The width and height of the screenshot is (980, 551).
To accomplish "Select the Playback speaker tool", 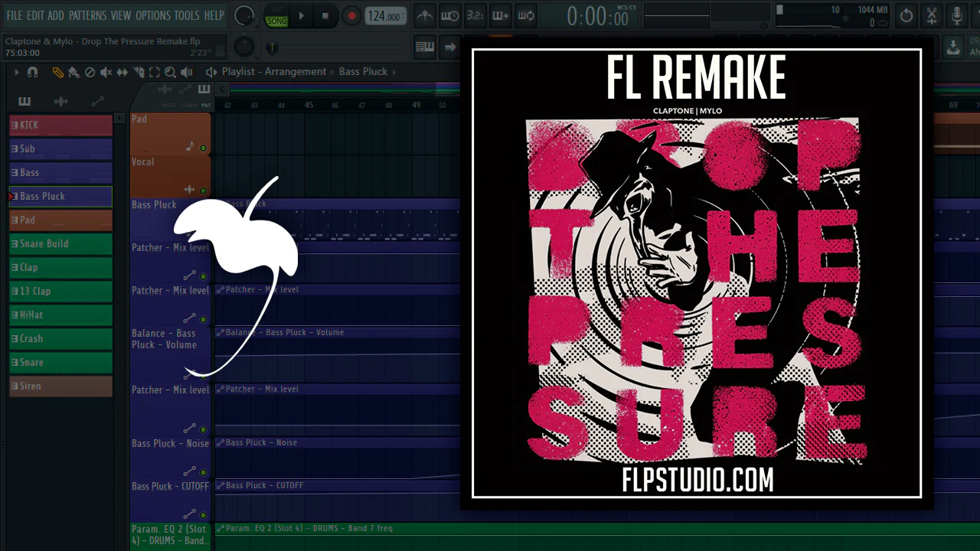I will pyautogui.click(x=186, y=72).
